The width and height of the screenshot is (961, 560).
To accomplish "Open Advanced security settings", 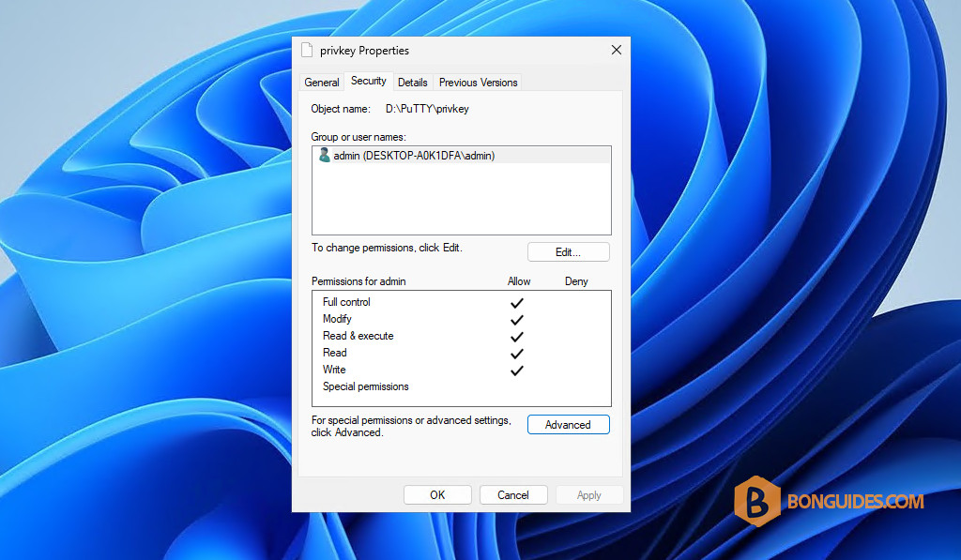I will pos(568,425).
